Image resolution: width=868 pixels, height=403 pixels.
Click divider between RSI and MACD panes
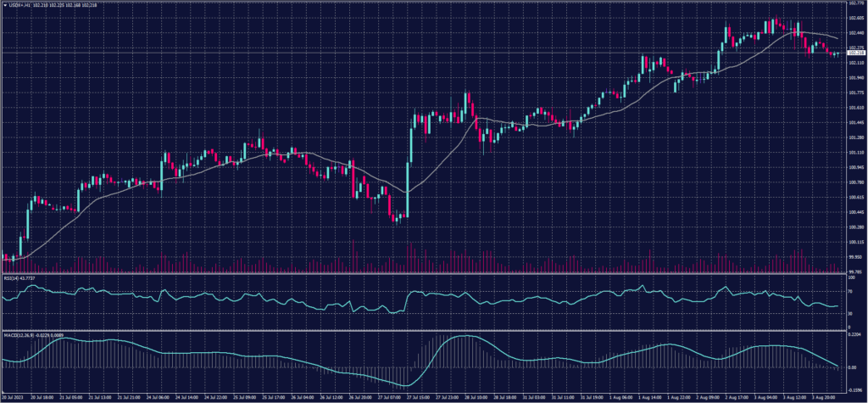424,330
